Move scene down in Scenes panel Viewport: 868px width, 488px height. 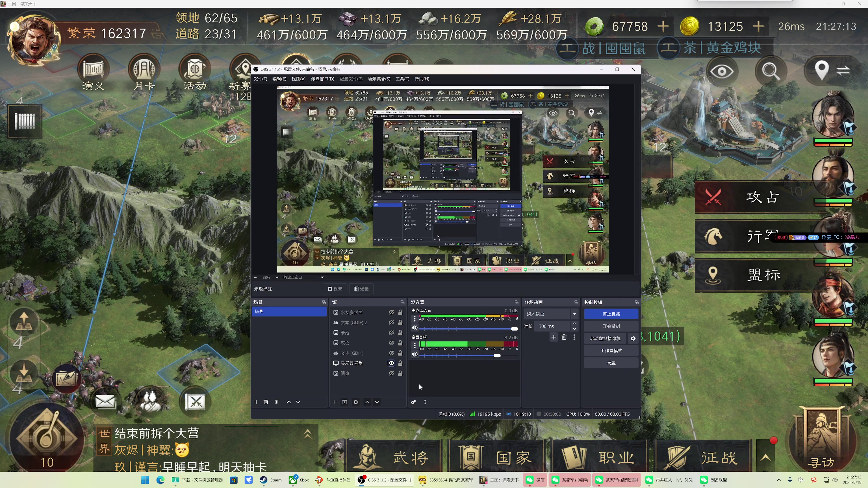click(x=298, y=402)
